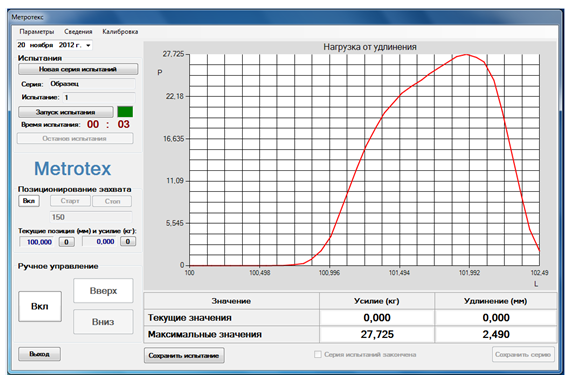Zero the position with its 0 button
The height and width of the screenshot is (385, 574).
(66, 242)
